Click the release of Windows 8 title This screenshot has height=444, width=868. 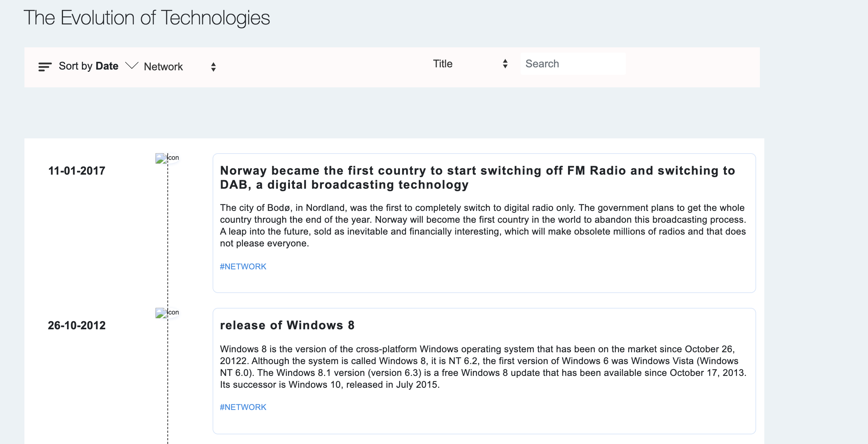(x=287, y=325)
